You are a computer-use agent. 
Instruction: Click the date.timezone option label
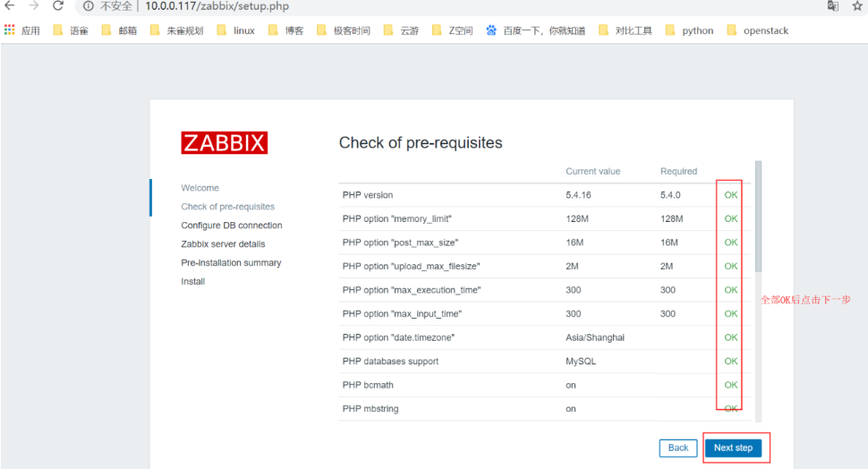pos(398,337)
